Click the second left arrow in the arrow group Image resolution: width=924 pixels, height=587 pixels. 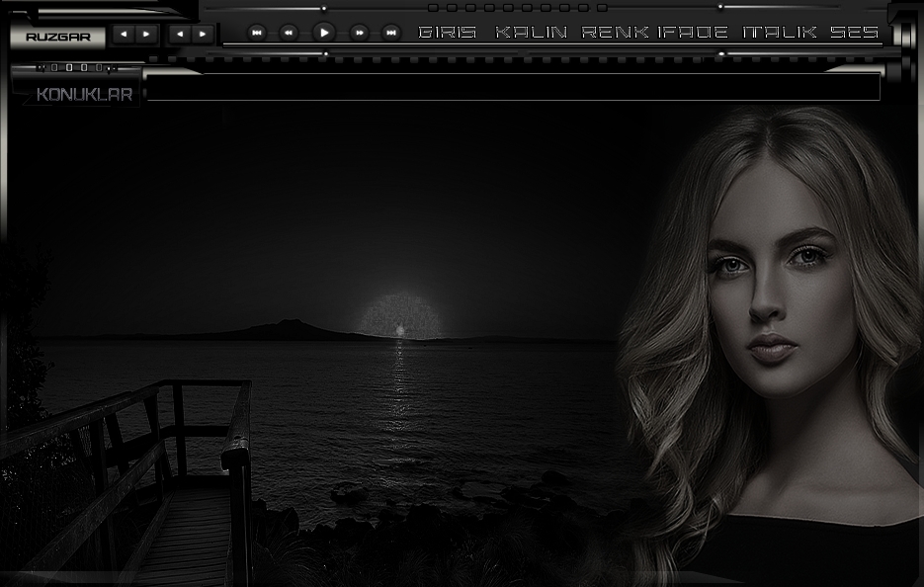click(x=180, y=34)
